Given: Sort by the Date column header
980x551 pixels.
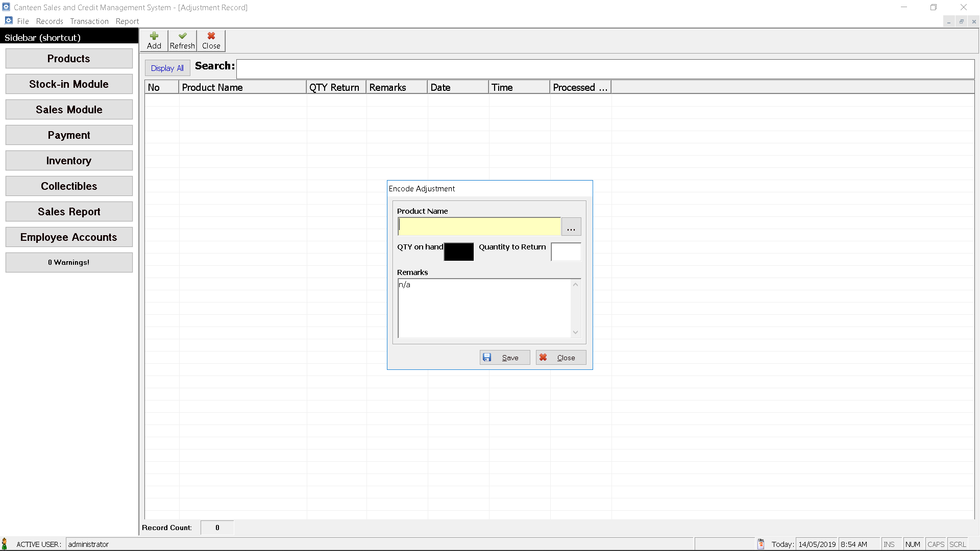Looking at the screenshot, I should (x=458, y=87).
